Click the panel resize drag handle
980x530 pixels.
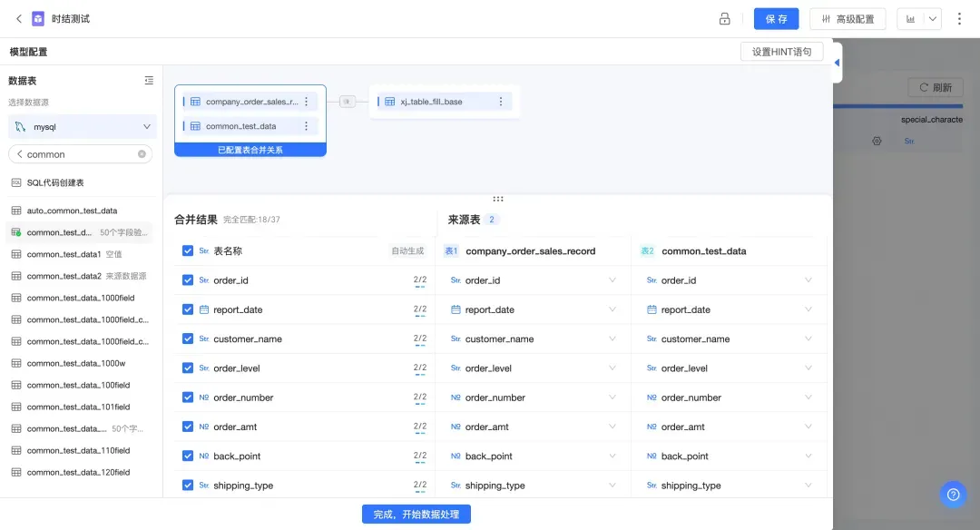click(497, 199)
